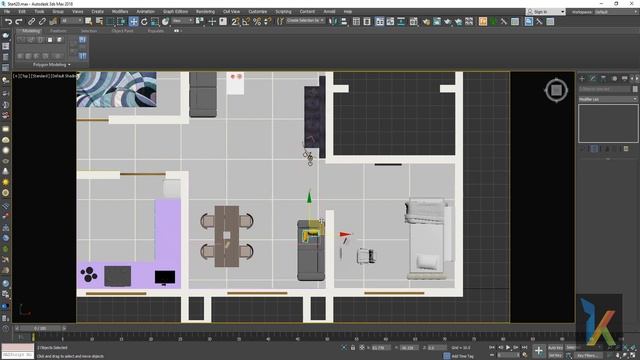Toggle the Layer Explorer icon
Image resolution: width=640 pixels, height=360 pixels.
[367, 21]
